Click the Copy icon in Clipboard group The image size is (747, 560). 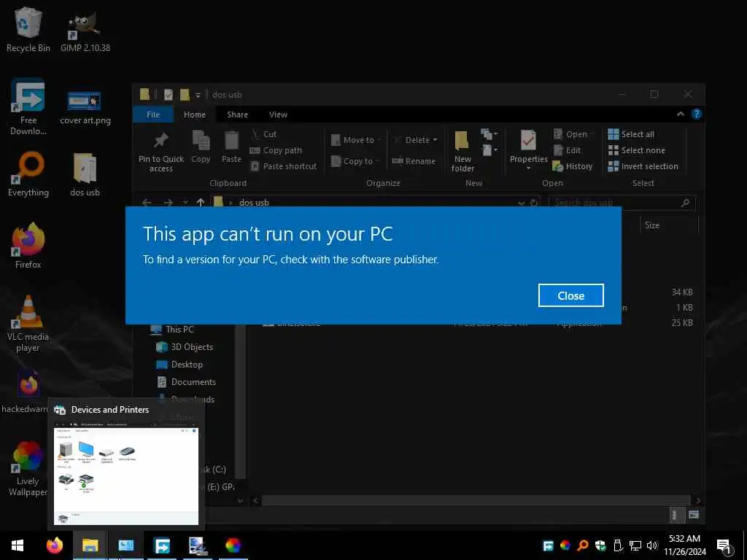[201, 147]
